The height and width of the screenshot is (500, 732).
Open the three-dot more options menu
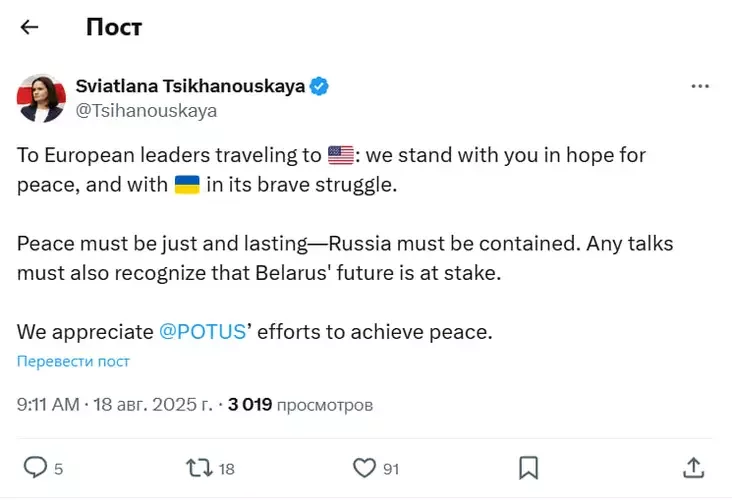[700, 87]
